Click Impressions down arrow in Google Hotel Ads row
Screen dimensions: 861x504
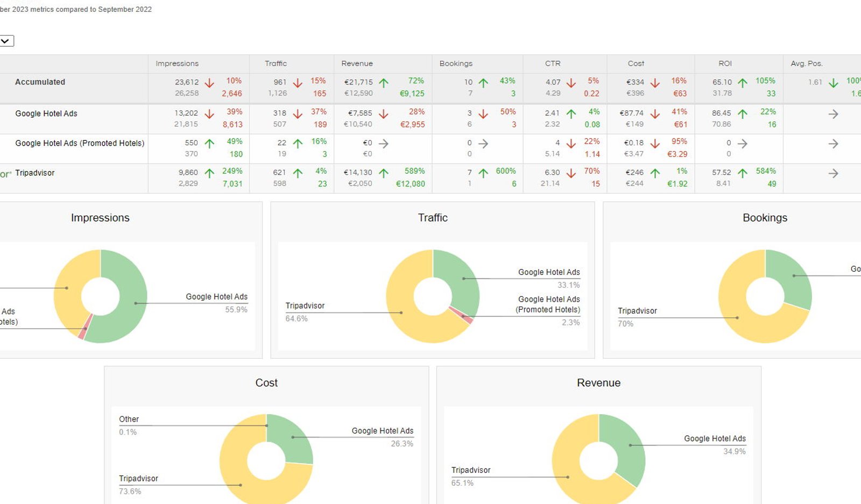(x=209, y=114)
